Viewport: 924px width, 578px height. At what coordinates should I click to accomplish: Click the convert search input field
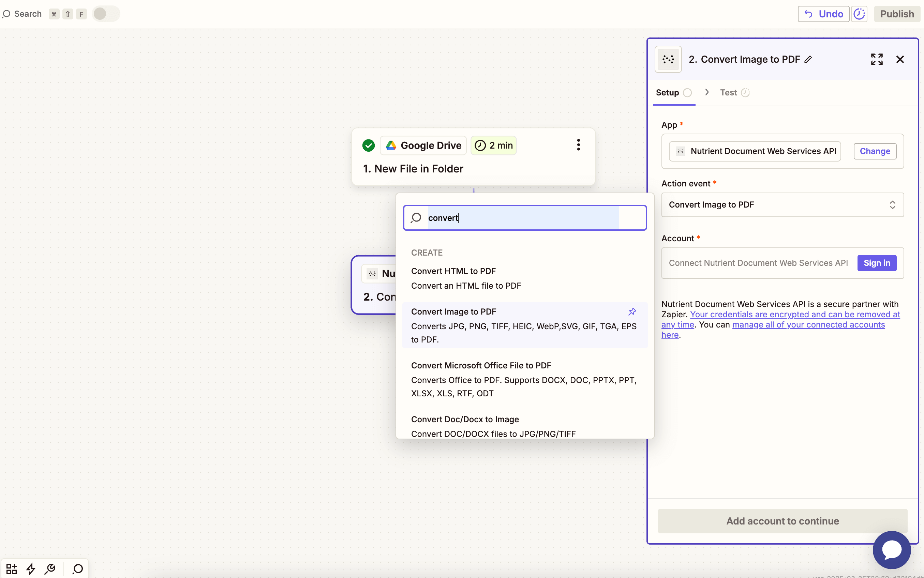tap(524, 218)
